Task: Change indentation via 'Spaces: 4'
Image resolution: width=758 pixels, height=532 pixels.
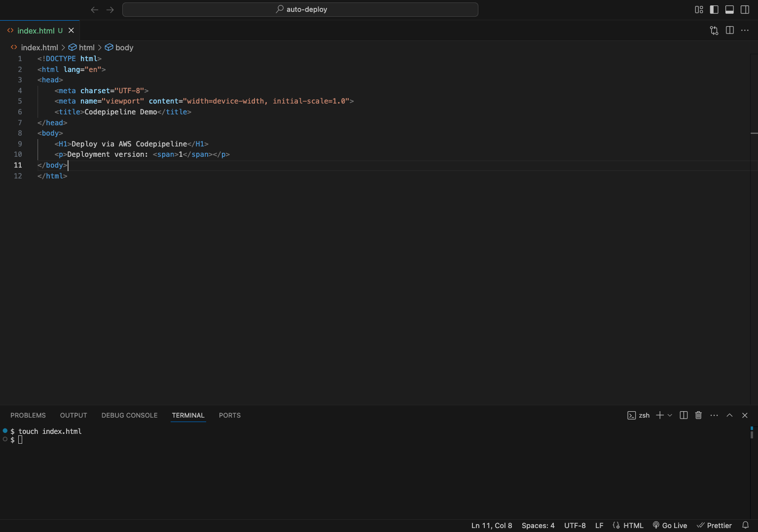Action: [538, 526]
